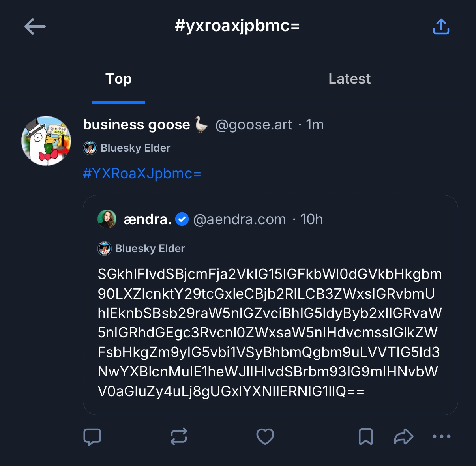The height and width of the screenshot is (466, 476).
Task: Tap the blue verified badge beside ændra
Action: [182, 219]
